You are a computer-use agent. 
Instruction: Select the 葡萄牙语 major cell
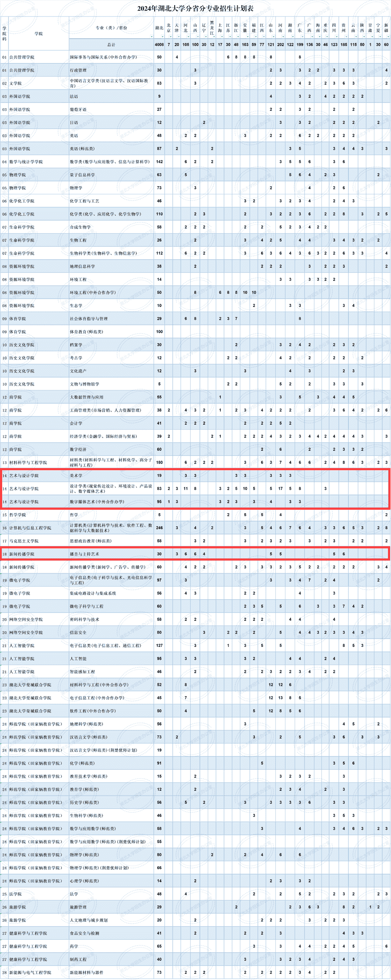point(111,109)
